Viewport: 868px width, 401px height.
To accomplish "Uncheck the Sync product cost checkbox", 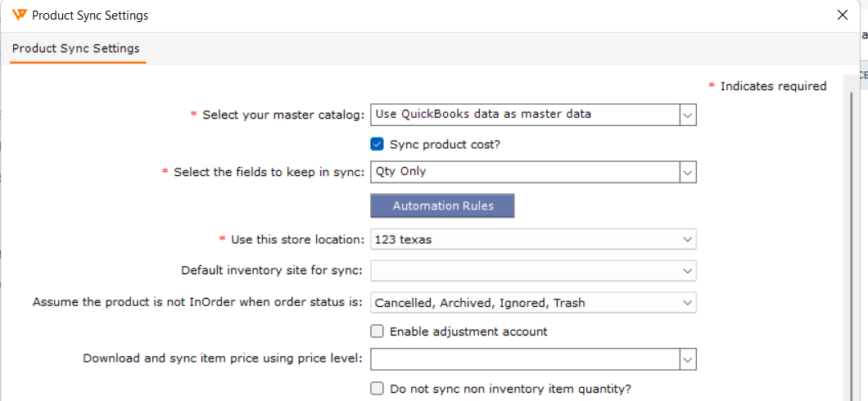I will pos(377,145).
